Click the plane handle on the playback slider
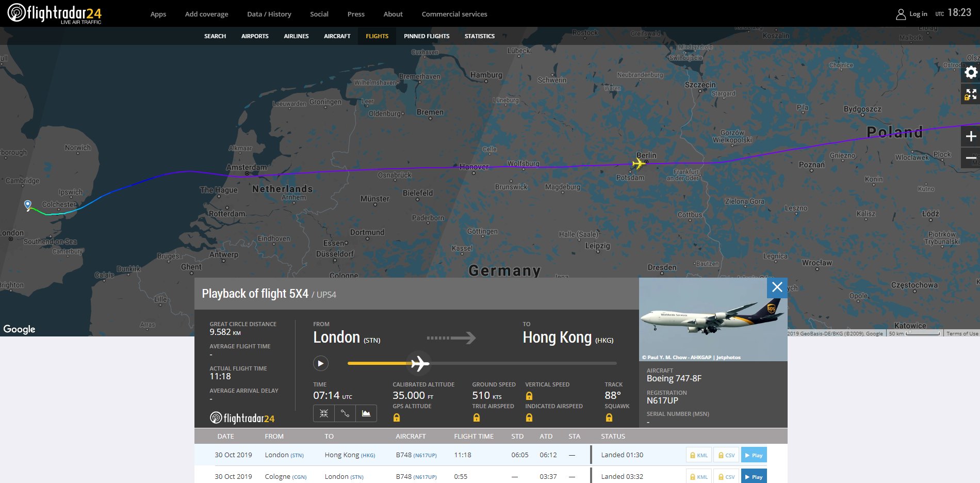The width and height of the screenshot is (980, 483). (420, 363)
